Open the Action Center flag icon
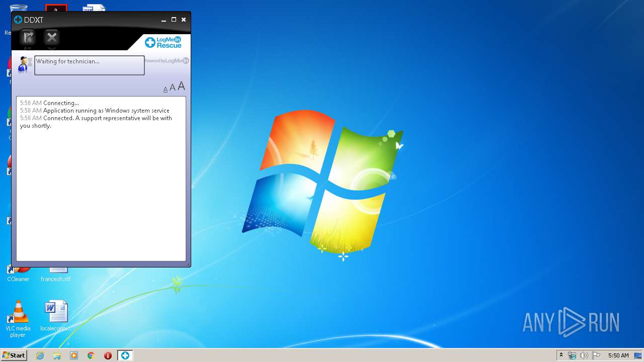Screen dimensions: 644x362 coord(596,355)
